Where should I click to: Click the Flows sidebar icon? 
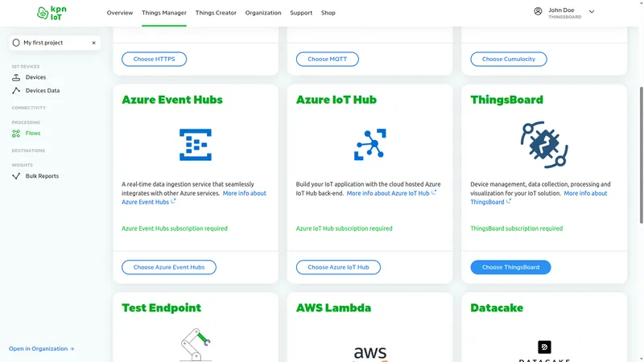(16, 134)
